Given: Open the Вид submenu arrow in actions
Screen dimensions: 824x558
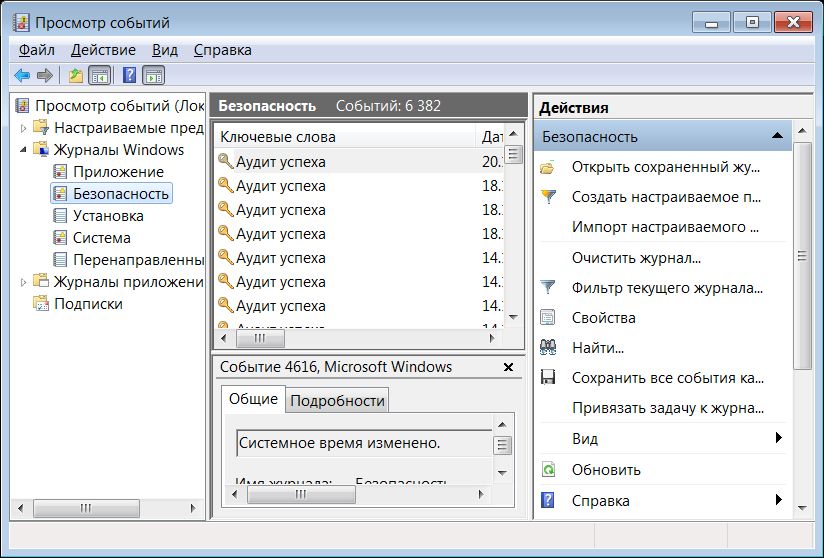Looking at the screenshot, I should coord(779,438).
